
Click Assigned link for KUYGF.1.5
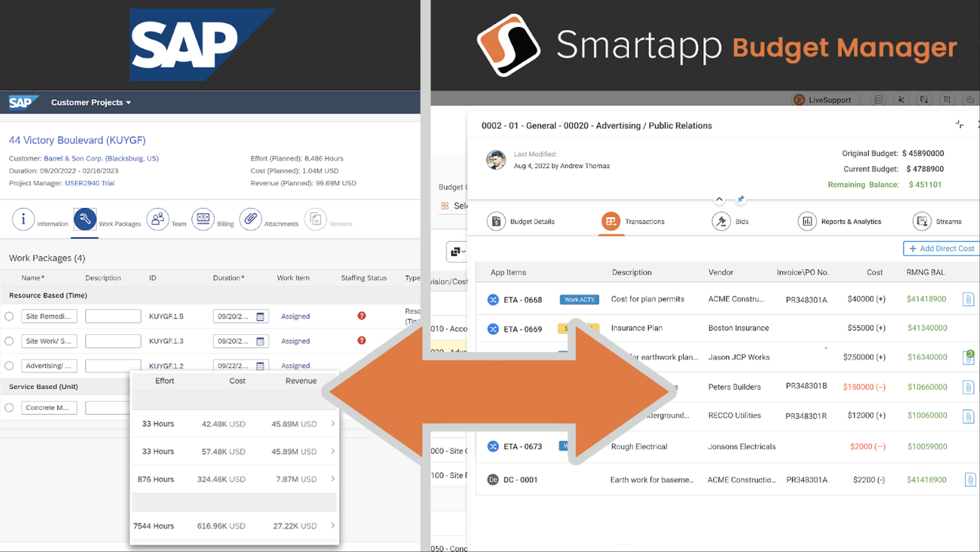pyautogui.click(x=295, y=316)
